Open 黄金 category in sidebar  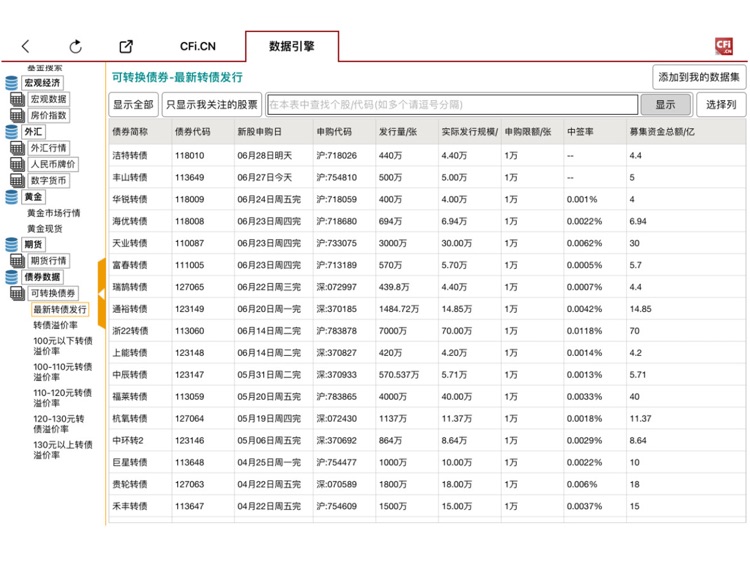click(x=33, y=197)
